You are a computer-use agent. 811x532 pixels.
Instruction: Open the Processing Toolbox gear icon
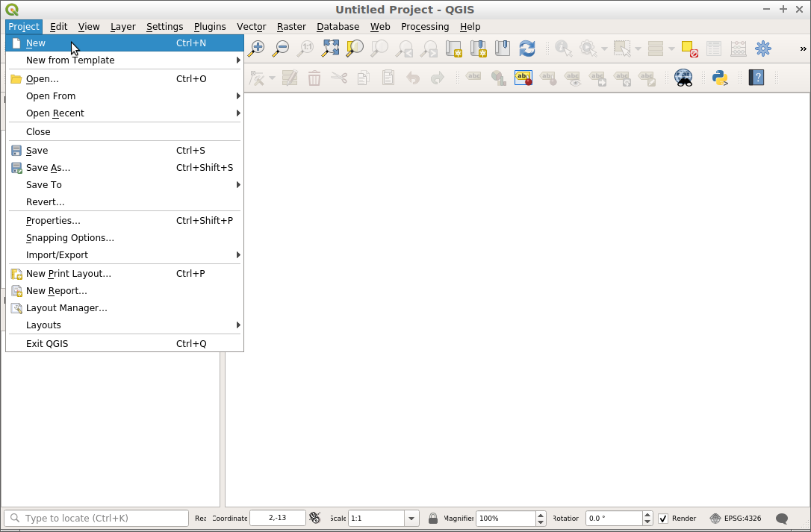(x=763, y=48)
